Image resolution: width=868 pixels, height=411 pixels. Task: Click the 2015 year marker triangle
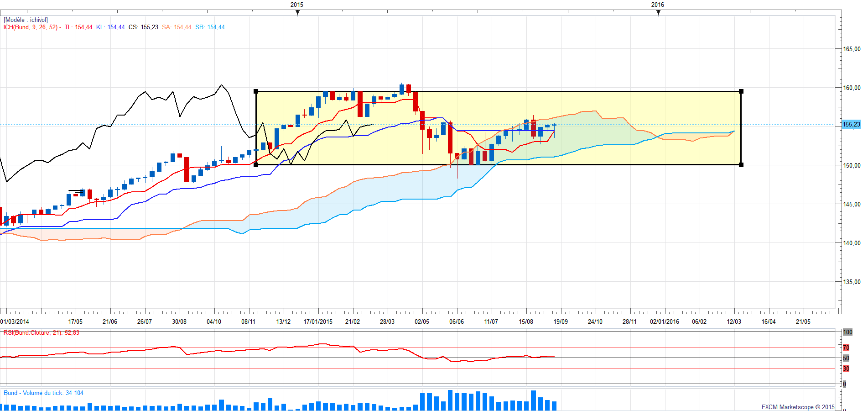pyautogui.click(x=297, y=12)
